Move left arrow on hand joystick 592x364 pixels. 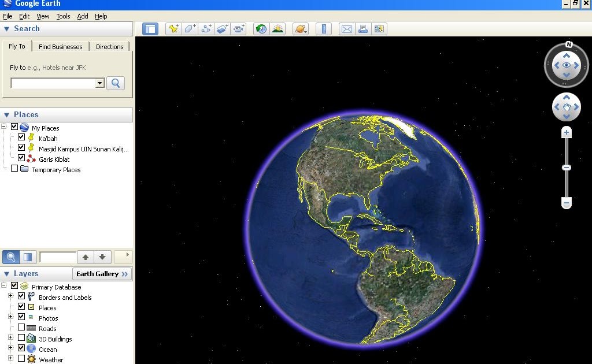557,107
